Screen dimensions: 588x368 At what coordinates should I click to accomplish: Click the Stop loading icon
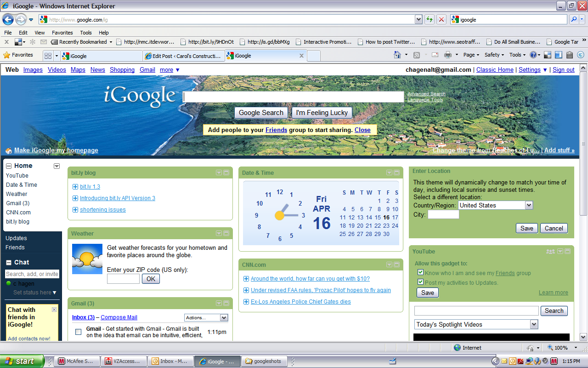point(441,19)
